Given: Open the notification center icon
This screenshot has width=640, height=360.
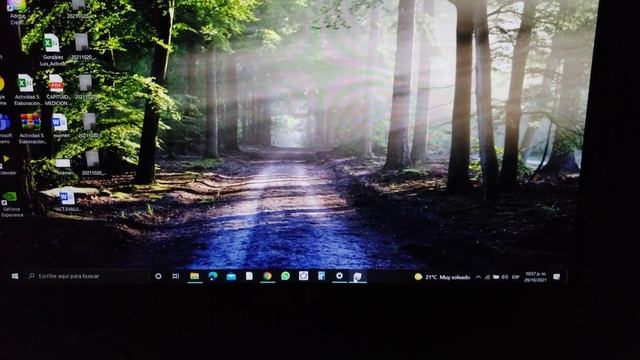Looking at the screenshot, I should (x=556, y=277).
